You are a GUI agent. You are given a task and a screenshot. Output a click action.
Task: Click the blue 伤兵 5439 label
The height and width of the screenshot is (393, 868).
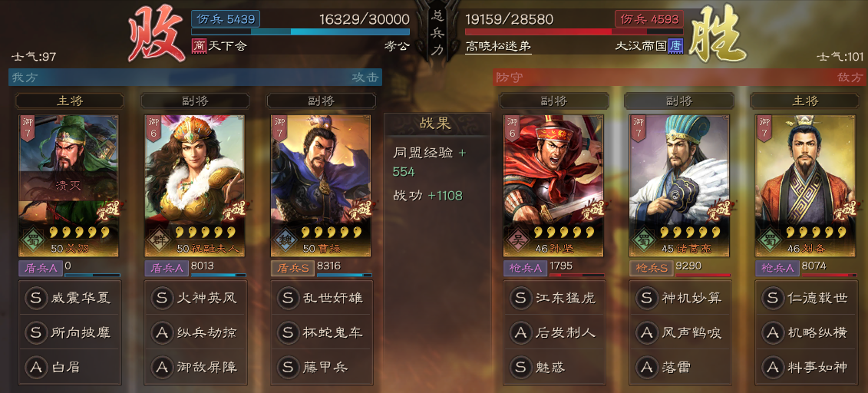(226, 19)
